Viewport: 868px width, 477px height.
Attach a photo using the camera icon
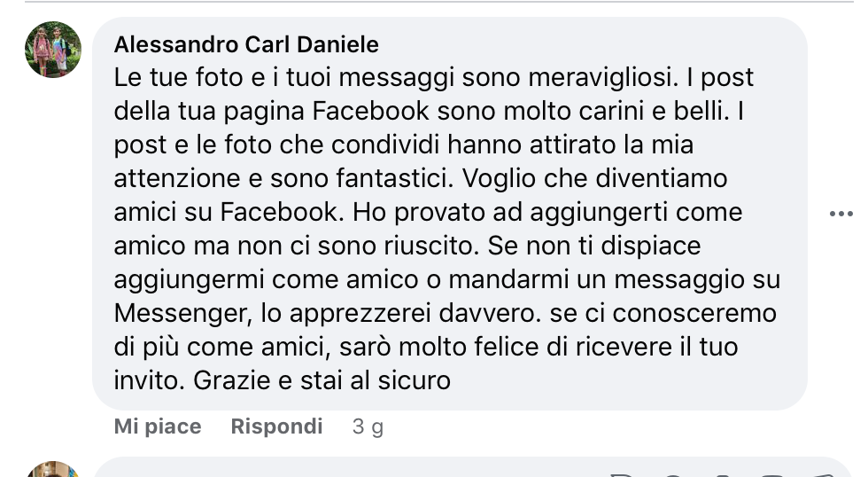tap(723, 475)
